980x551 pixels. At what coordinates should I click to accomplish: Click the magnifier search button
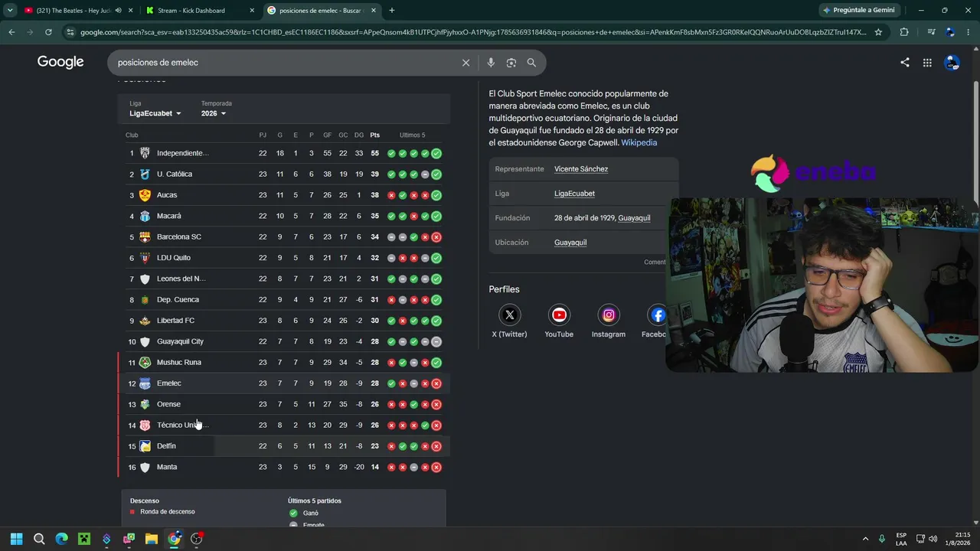click(531, 63)
